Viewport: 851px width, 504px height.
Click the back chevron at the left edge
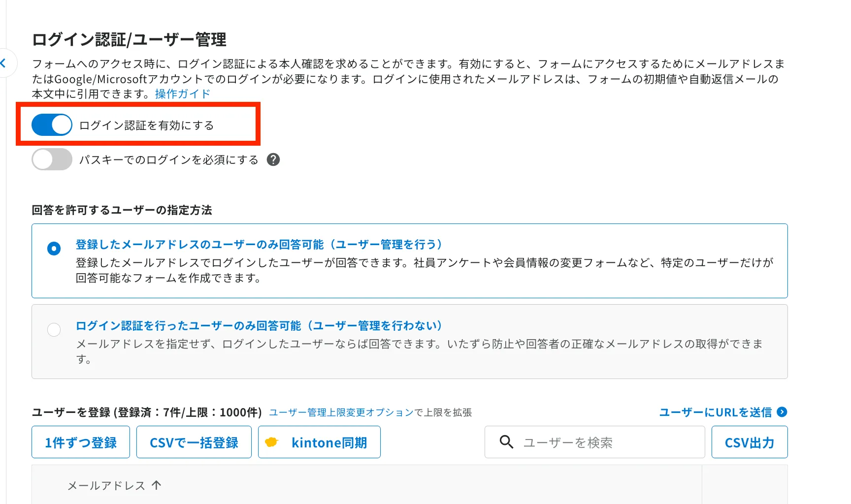[3, 63]
